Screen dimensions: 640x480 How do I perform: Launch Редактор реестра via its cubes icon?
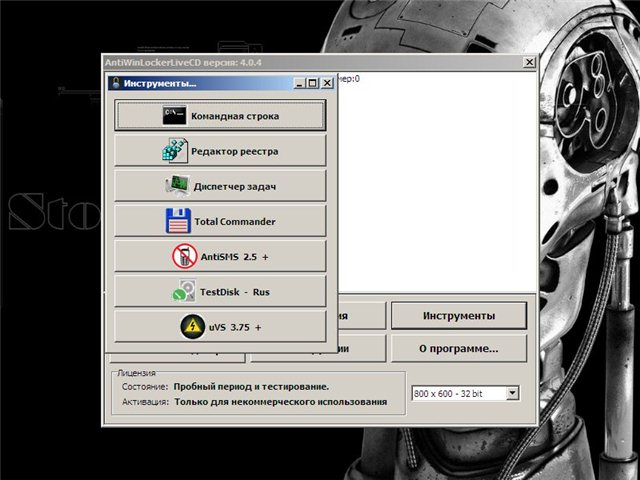175,151
